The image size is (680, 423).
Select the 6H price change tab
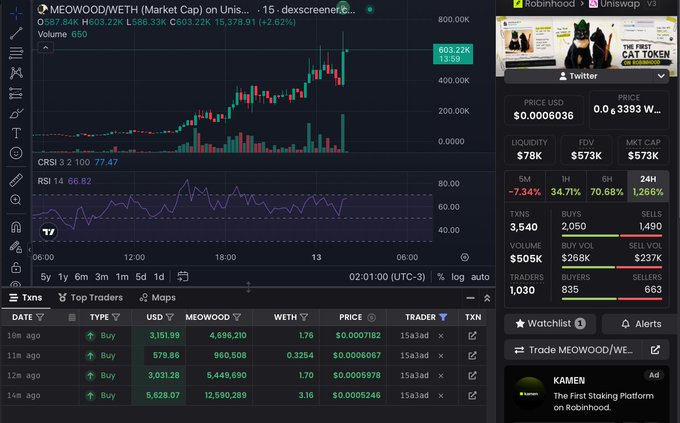[x=607, y=186]
